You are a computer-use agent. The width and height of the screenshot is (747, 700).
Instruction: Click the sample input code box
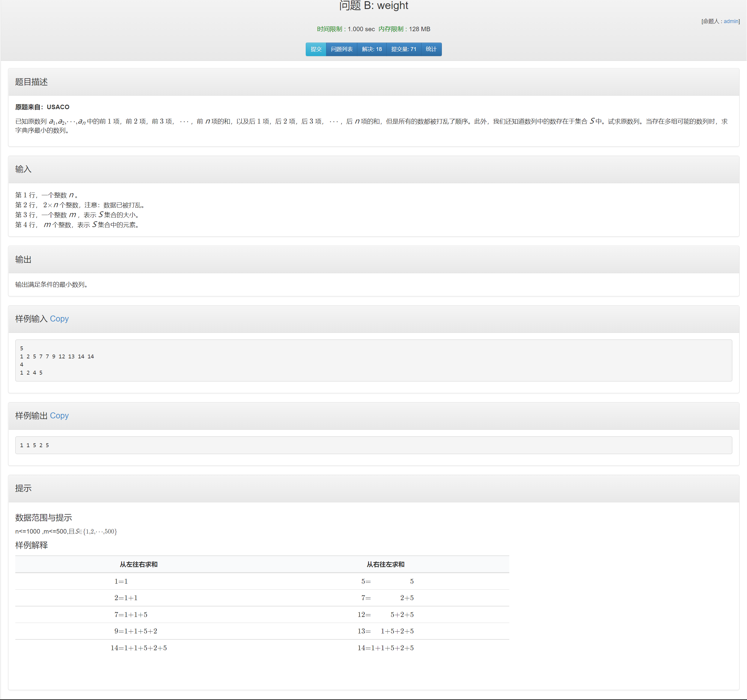(x=373, y=360)
